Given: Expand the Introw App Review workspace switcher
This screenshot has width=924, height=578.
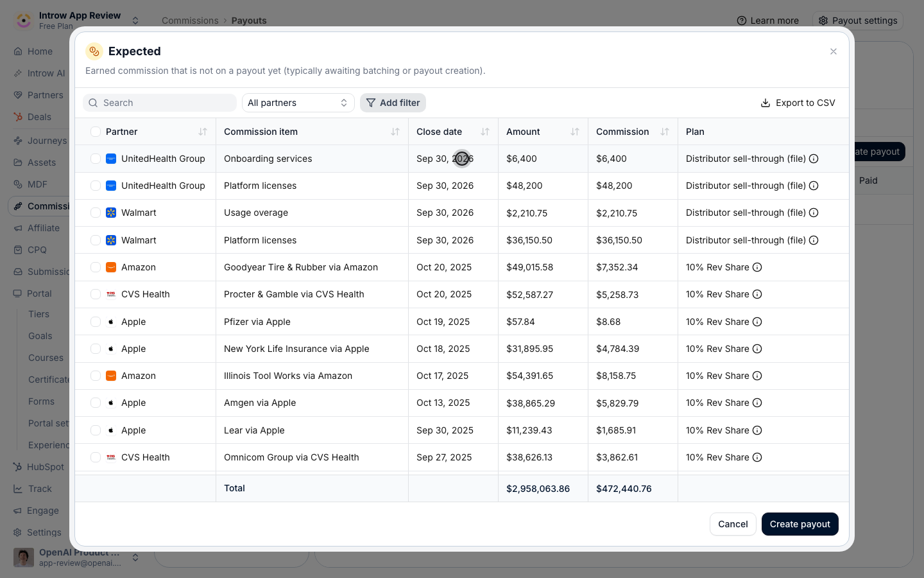Looking at the screenshot, I should click(x=135, y=21).
